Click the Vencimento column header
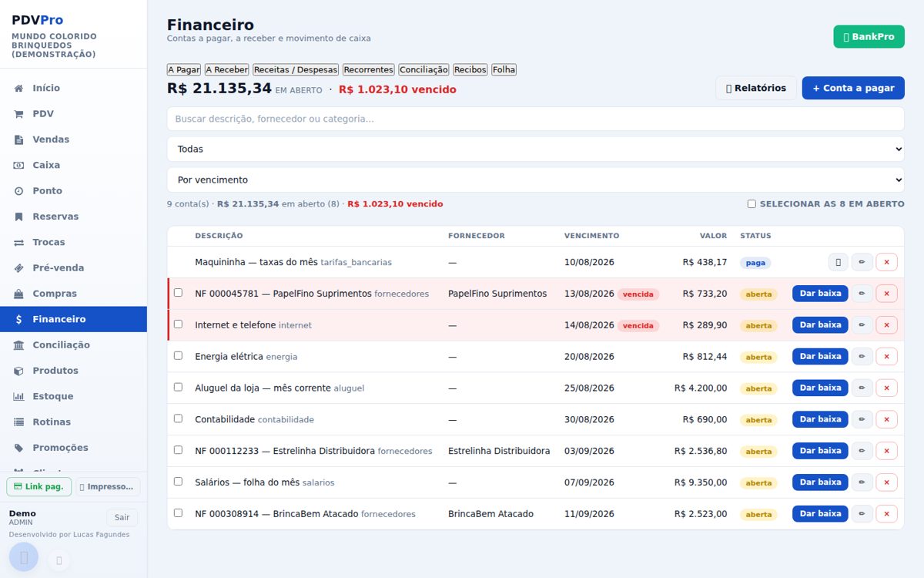Image resolution: width=924 pixels, height=578 pixels. [591, 236]
